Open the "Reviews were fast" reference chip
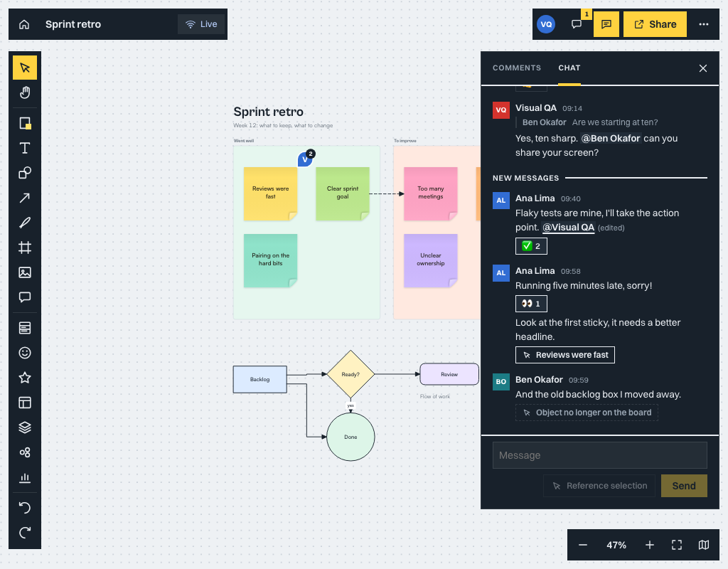 pyautogui.click(x=565, y=355)
